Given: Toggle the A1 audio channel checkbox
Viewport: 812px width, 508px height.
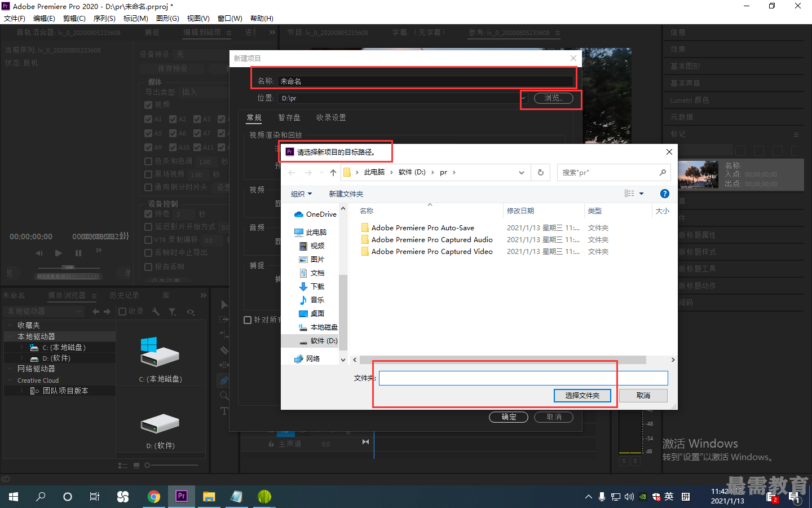Looking at the screenshot, I should (x=148, y=119).
